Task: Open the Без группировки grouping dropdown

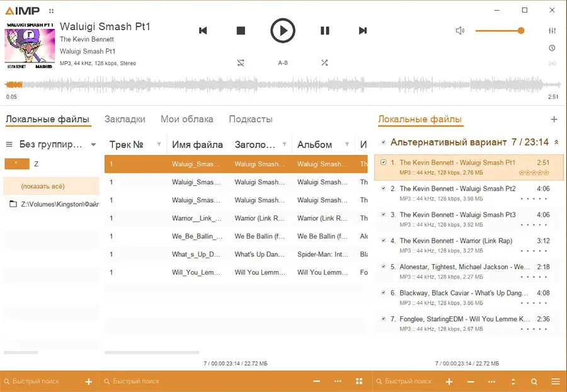Action: tap(93, 145)
